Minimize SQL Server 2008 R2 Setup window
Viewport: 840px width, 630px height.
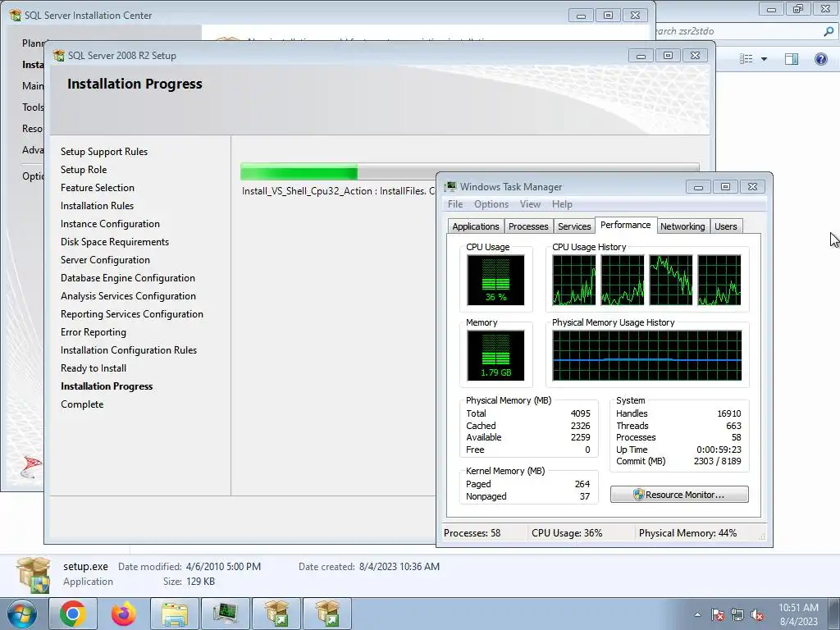[x=641, y=55]
